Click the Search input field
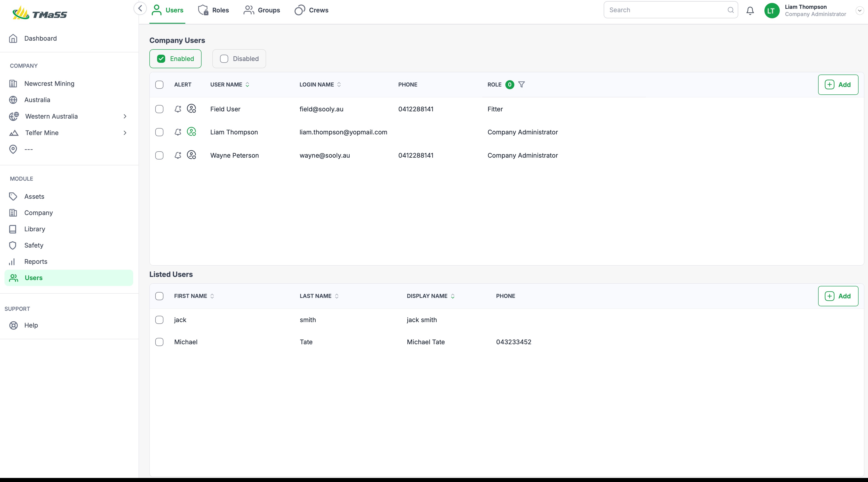The height and width of the screenshot is (482, 868). click(x=664, y=10)
